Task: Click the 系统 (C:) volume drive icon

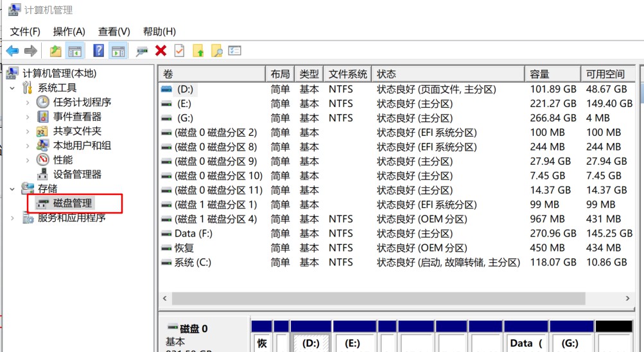Action: (166, 263)
